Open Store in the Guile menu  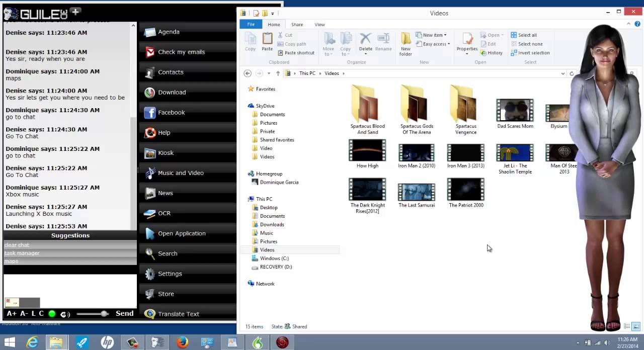187,293
